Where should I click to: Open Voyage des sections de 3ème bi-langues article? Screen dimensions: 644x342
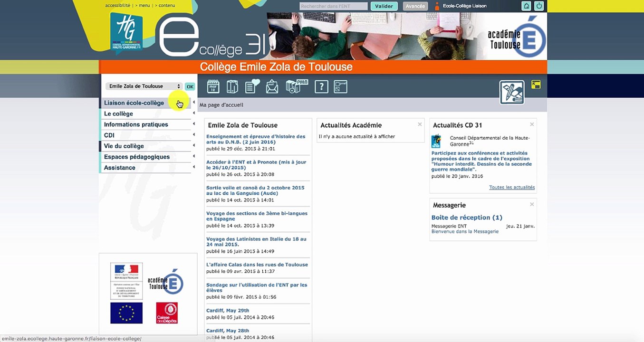[257, 216]
